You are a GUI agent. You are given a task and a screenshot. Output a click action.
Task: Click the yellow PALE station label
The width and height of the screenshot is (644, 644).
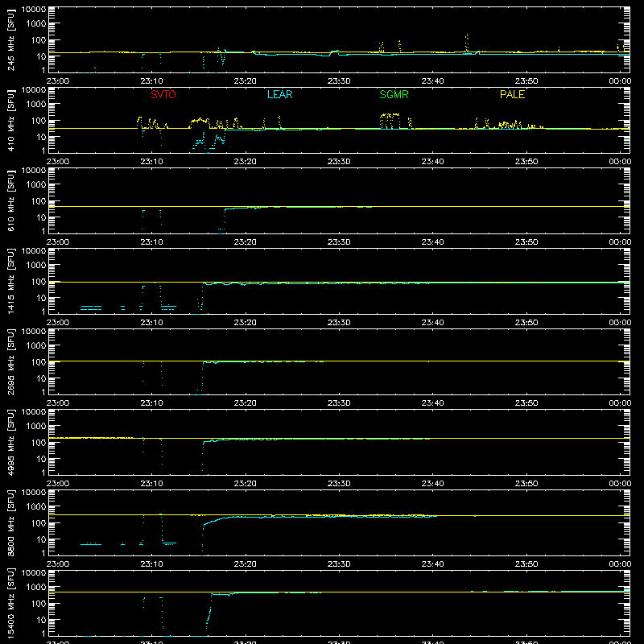512,94
